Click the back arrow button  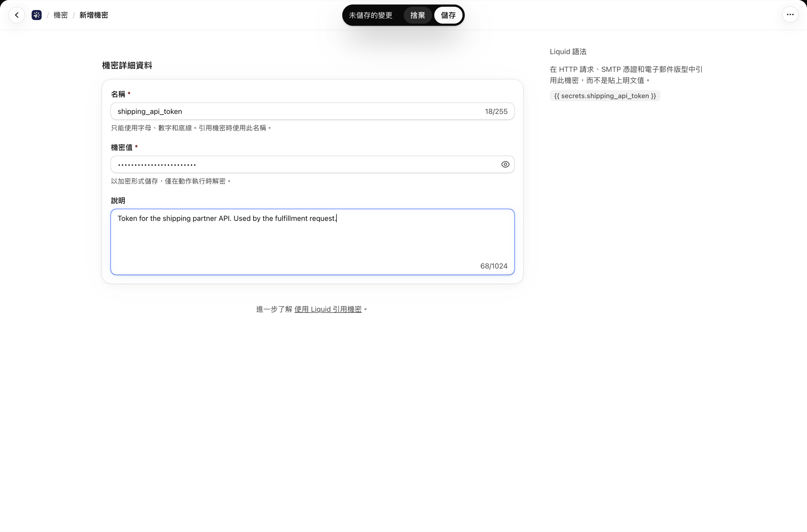click(17, 15)
